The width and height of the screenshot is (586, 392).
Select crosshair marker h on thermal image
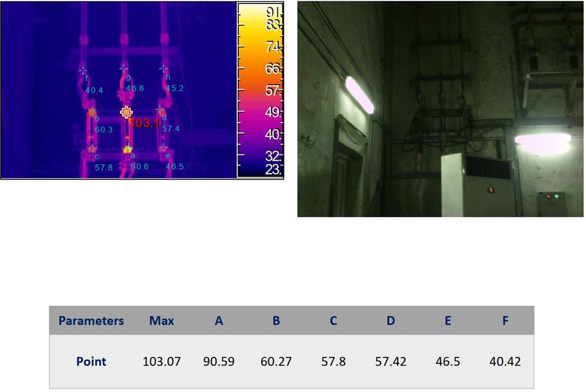(x=164, y=69)
